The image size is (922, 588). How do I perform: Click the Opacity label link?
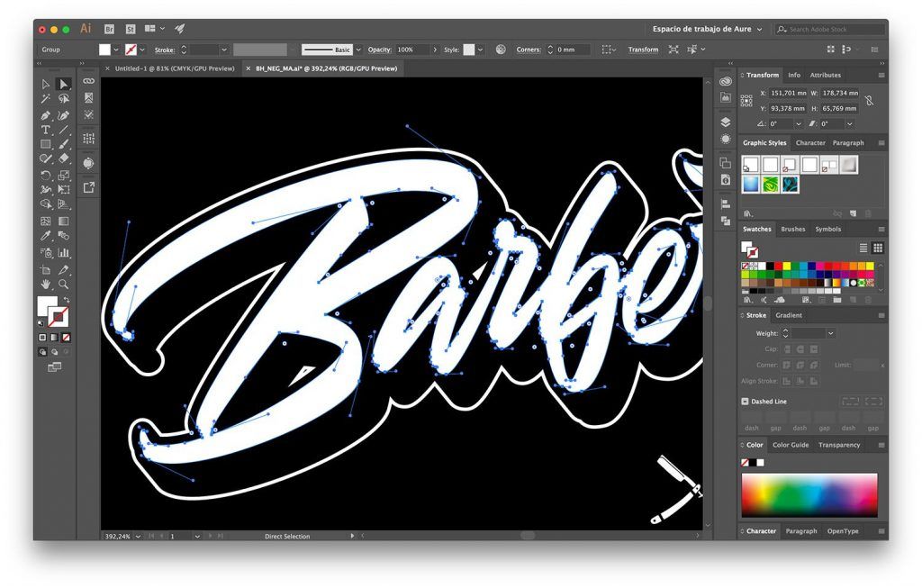click(380, 50)
